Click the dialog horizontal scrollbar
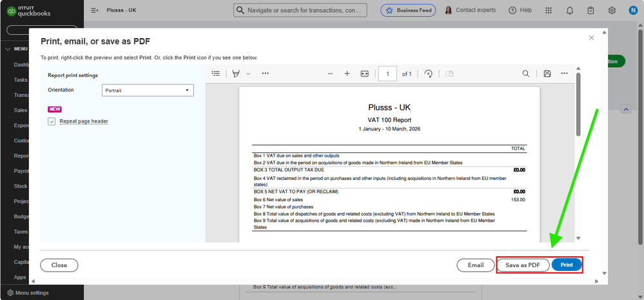644x300 pixels. (x=314, y=281)
